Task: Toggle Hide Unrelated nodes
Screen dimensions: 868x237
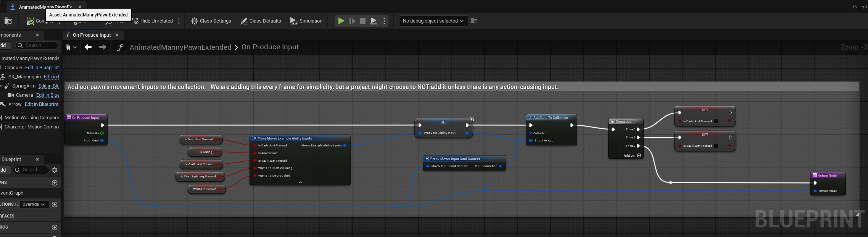Action: point(153,21)
